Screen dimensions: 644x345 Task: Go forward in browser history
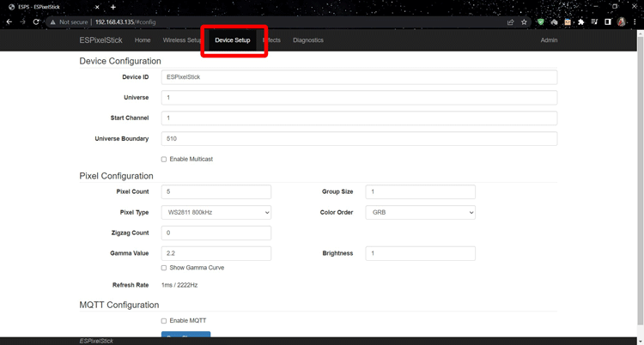(22, 22)
